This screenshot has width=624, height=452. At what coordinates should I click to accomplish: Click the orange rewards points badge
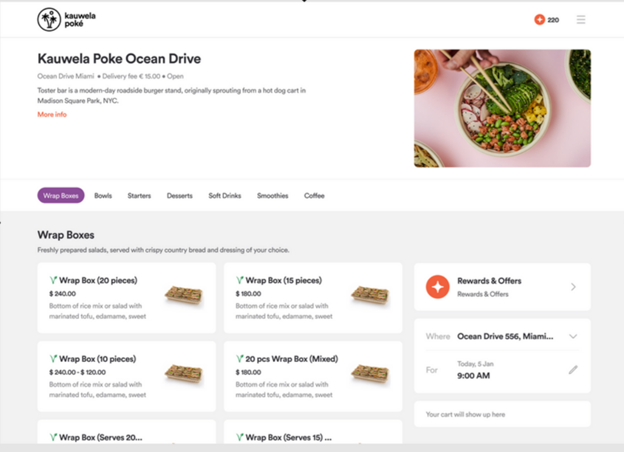540,19
